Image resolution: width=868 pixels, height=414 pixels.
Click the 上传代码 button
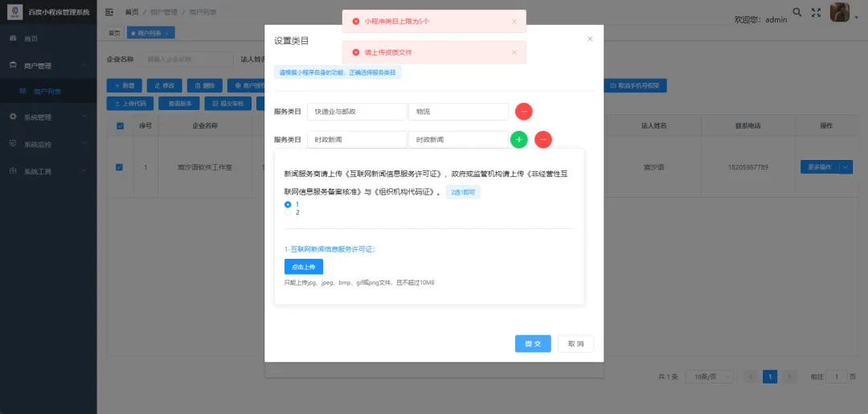tap(130, 104)
